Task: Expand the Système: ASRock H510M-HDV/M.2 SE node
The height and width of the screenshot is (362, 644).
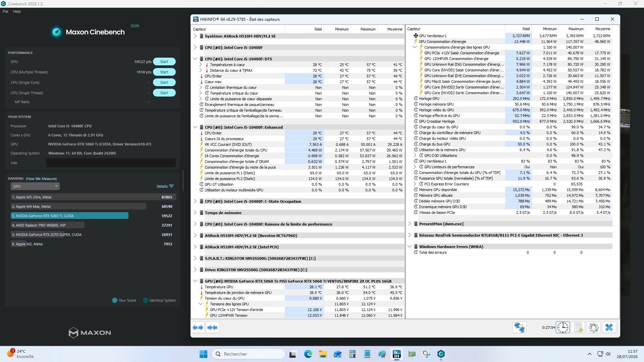Action: [x=195, y=36]
